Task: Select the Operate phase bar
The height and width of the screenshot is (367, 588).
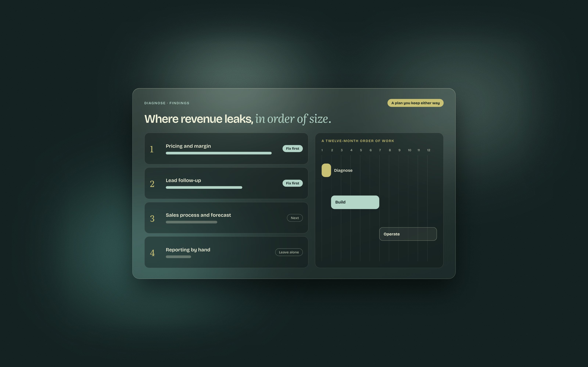Action: point(408,234)
